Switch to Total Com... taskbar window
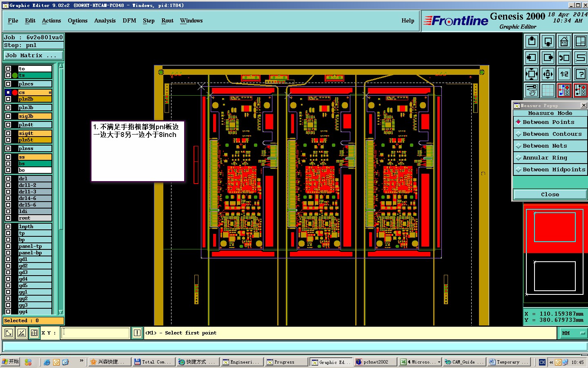Image resolution: width=588 pixels, height=368 pixels. pyautogui.click(x=154, y=362)
